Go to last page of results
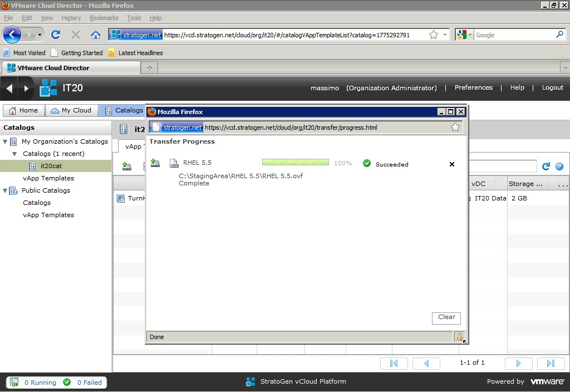The height and width of the screenshot is (392, 570). pos(551,363)
